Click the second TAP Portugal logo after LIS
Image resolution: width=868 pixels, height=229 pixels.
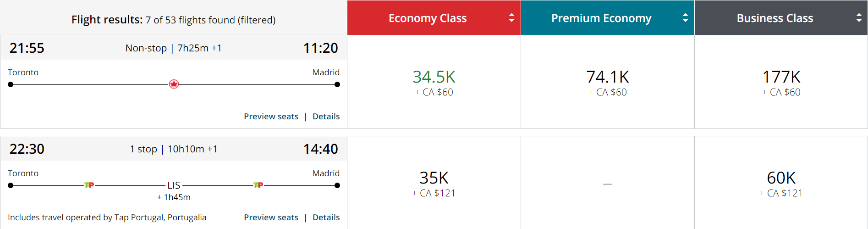(x=258, y=185)
